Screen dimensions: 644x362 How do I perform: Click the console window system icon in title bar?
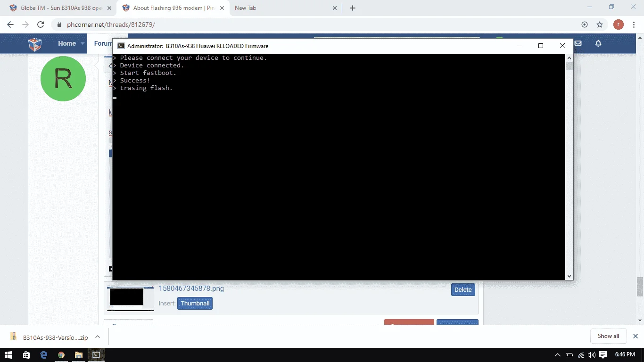pyautogui.click(x=121, y=46)
